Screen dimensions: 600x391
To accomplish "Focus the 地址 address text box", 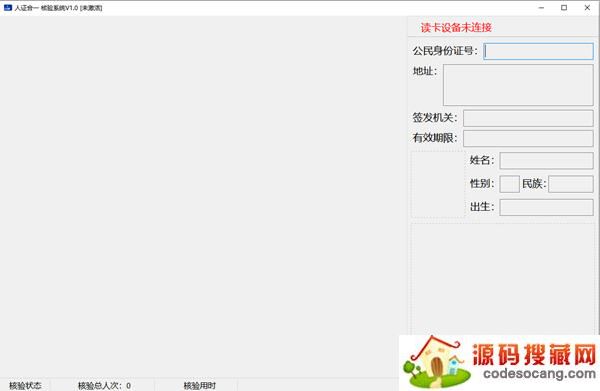I will pyautogui.click(x=518, y=85).
